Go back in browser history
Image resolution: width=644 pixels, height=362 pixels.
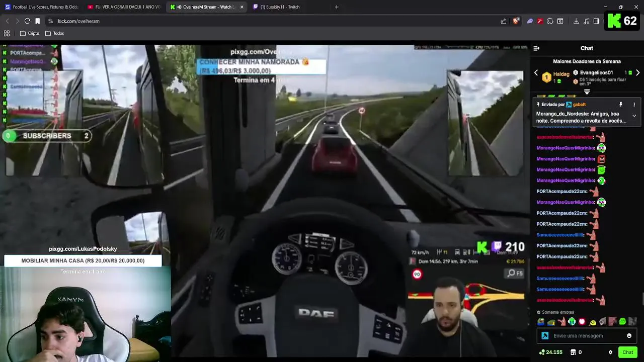point(7,21)
